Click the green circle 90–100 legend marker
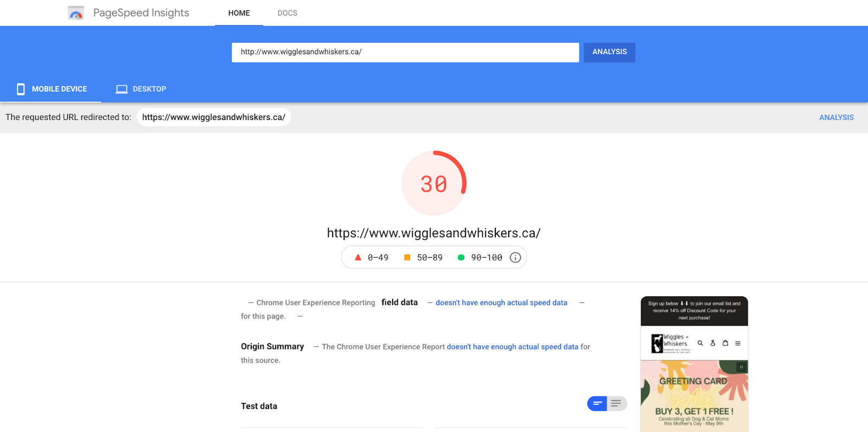The image size is (868, 432). (x=461, y=258)
